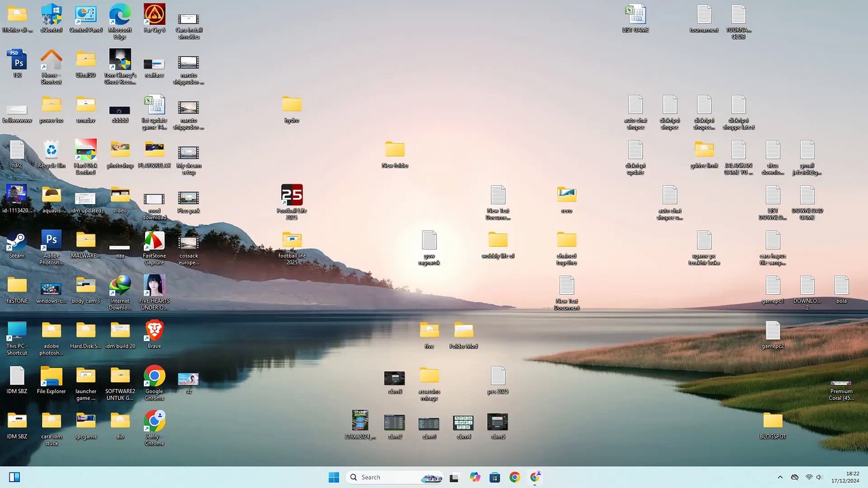Select the dz image thumbnail
Screen dimensions: 868x488
189,382
